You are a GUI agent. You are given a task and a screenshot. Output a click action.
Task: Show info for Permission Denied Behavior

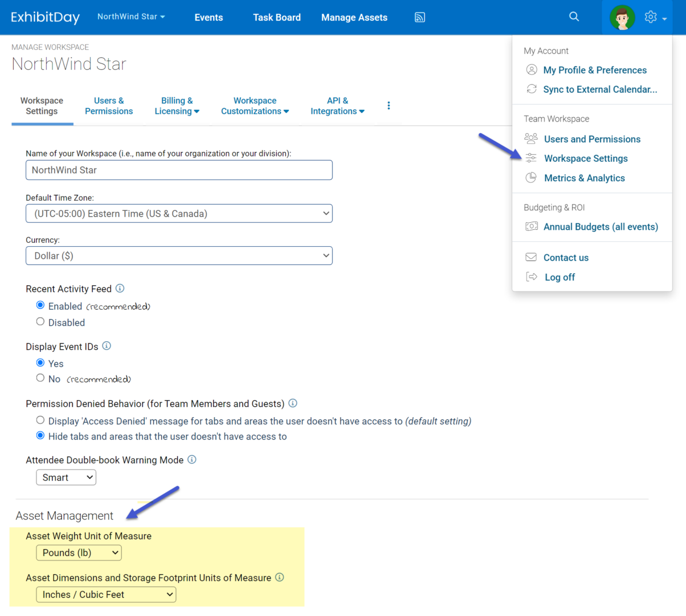click(293, 403)
